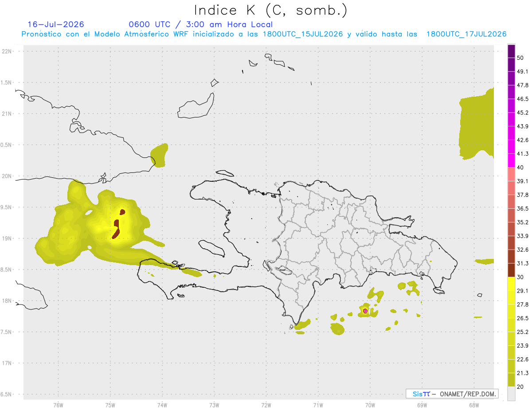The height and width of the screenshot is (411, 532).
Task: Click the salmon band between 39.1 and 40
Action: tap(511, 174)
